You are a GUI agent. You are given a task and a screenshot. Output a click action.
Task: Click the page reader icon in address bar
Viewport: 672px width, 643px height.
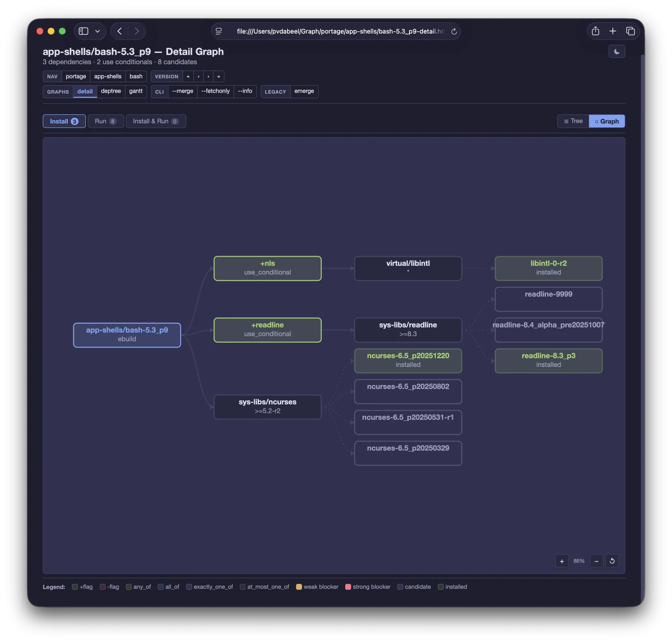(x=219, y=31)
